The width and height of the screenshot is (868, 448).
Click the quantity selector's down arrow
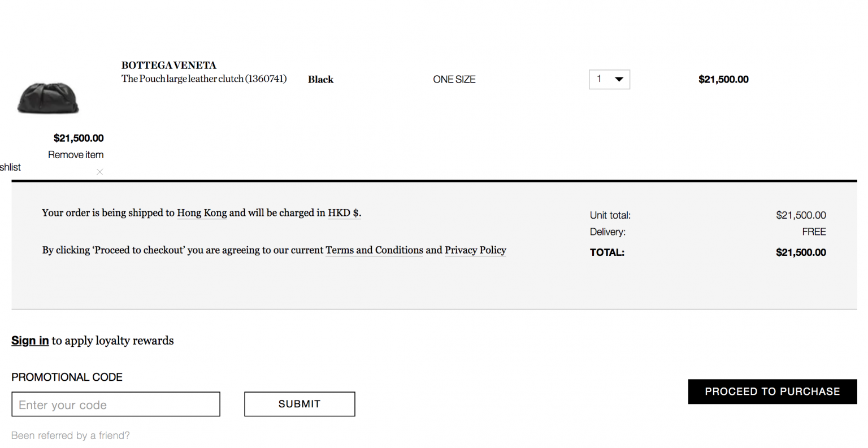pyautogui.click(x=619, y=80)
